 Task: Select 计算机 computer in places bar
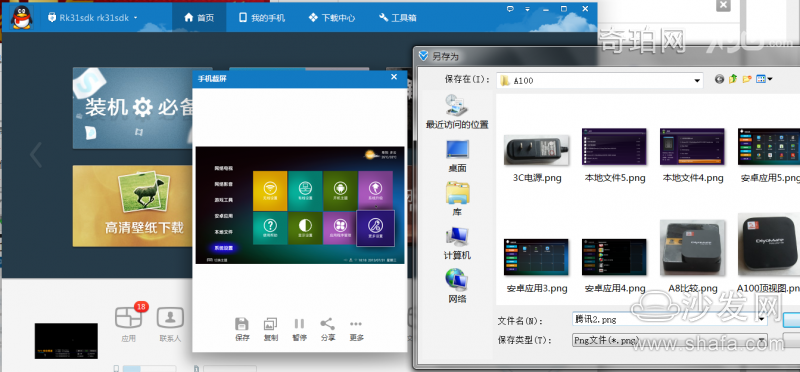coord(457,244)
